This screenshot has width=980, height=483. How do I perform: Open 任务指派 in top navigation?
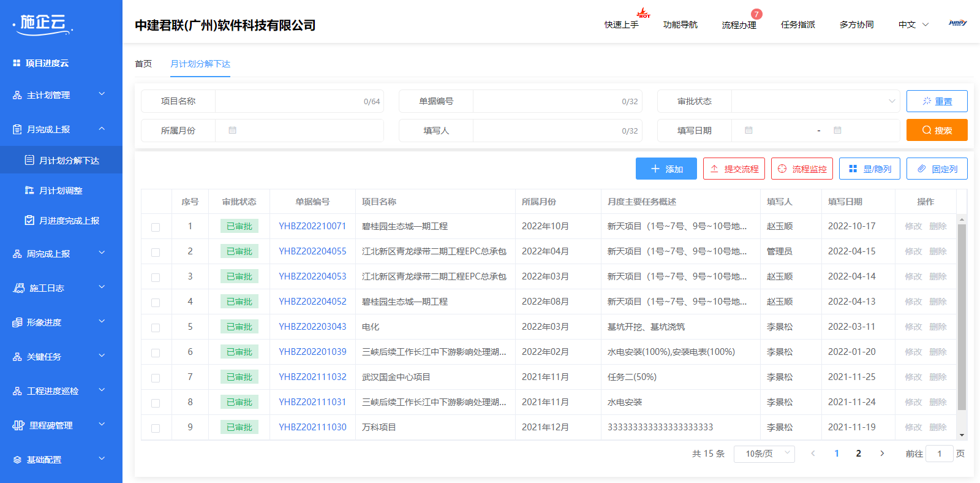click(x=798, y=25)
